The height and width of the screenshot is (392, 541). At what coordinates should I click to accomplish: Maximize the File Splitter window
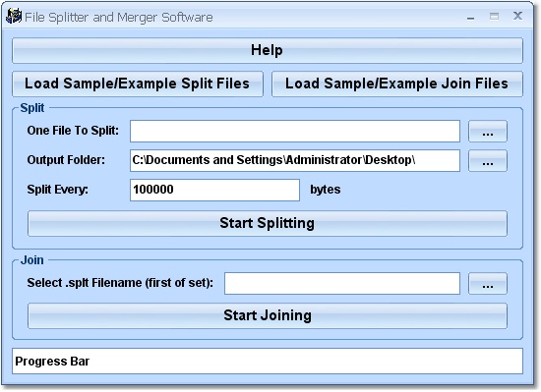[x=494, y=16]
